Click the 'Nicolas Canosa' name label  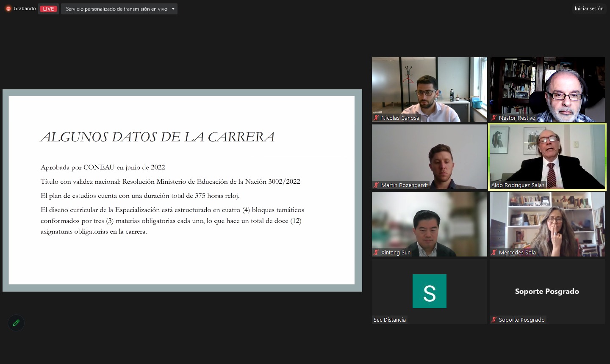pyautogui.click(x=400, y=118)
